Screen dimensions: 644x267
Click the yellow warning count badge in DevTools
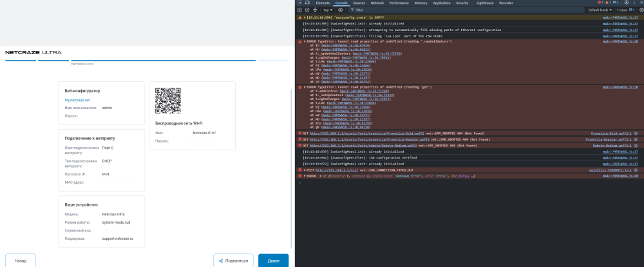coord(608,3)
